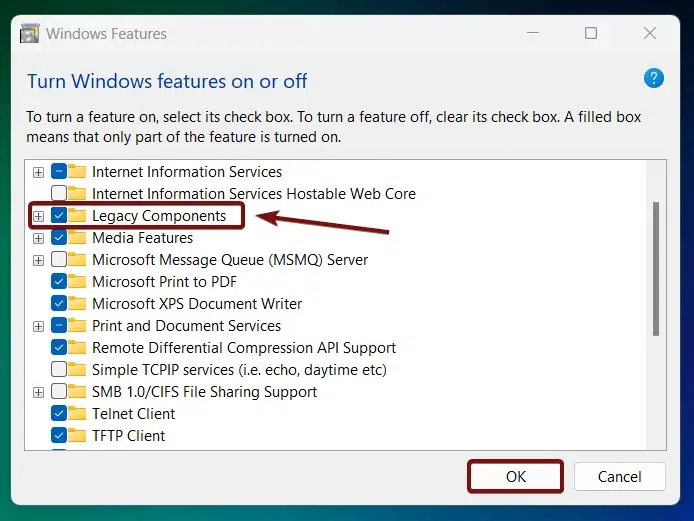
Task: Click the Internet Information Services folder icon
Action: click(x=78, y=172)
